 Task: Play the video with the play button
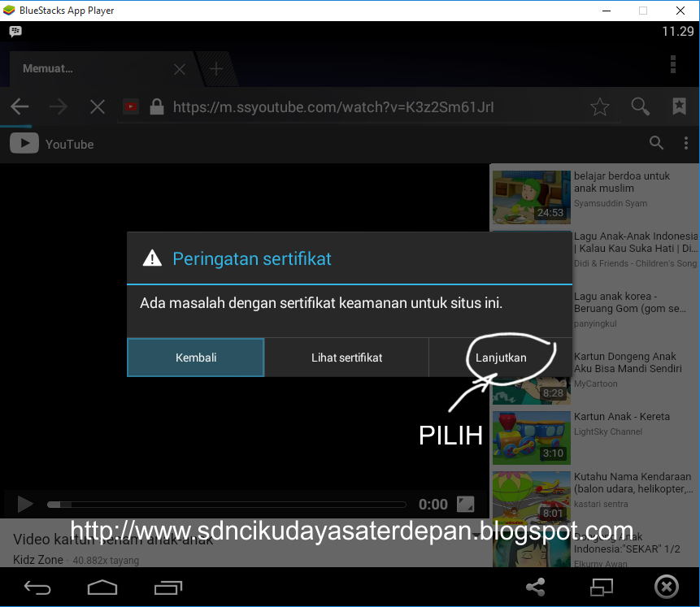click(x=25, y=505)
